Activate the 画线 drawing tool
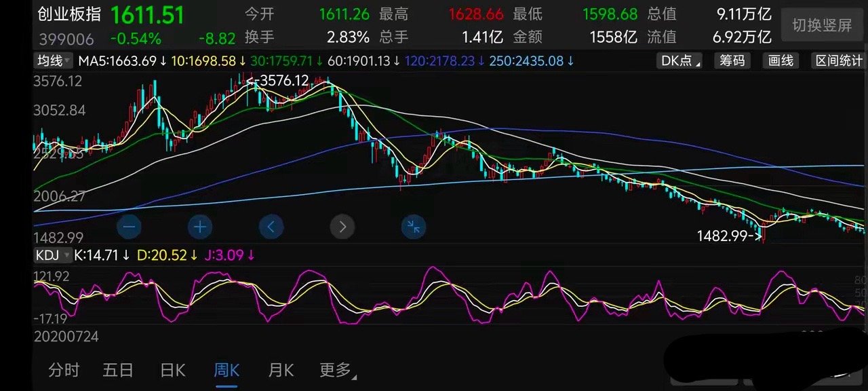This screenshot has height=391, width=868. (x=780, y=60)
